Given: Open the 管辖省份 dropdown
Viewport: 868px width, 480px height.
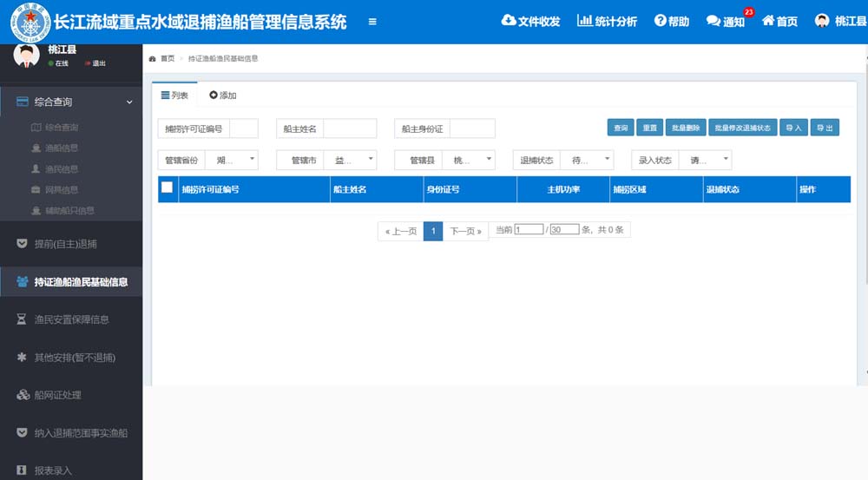Looking at the screenshot, I should pos(232,160).
